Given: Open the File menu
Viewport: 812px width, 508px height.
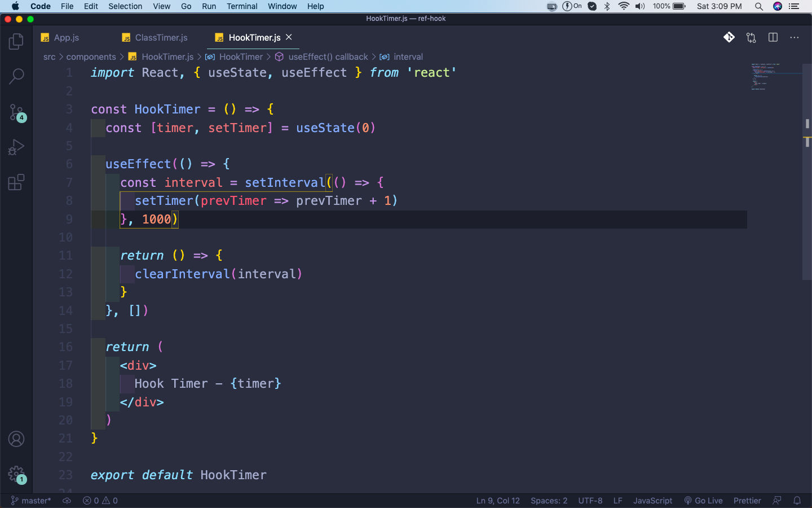Looking at the screenshot, I should (x=67, y=6).
